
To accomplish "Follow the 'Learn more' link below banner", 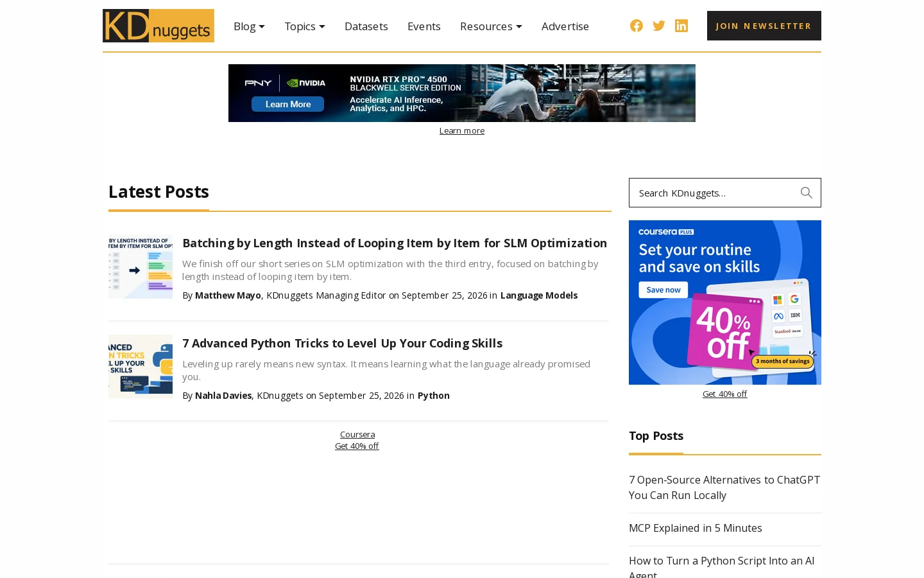I will (462, 130).
